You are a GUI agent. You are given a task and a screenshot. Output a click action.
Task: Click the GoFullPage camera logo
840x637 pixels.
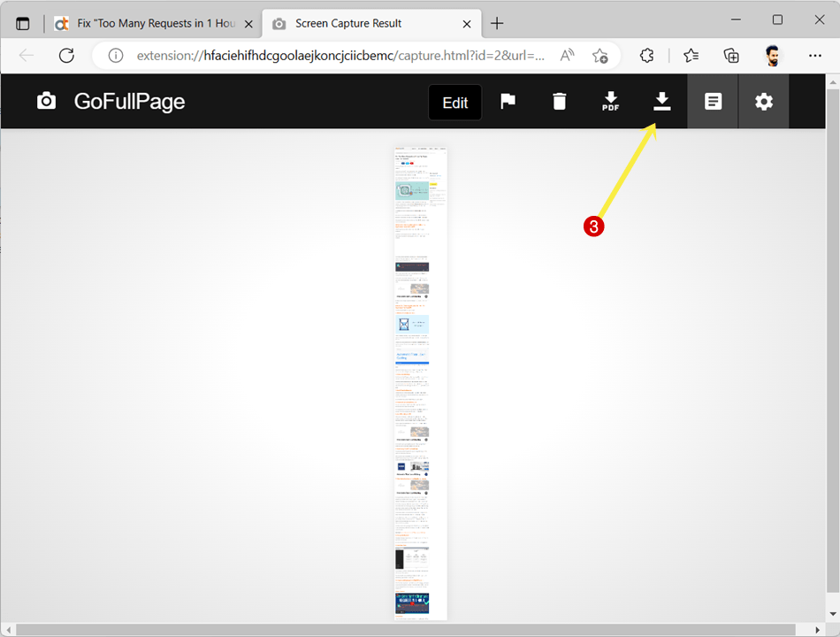tap(46, 101)
